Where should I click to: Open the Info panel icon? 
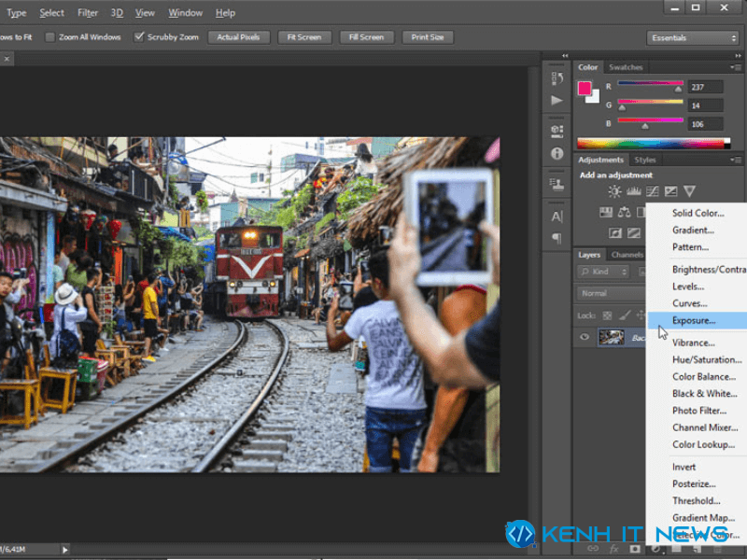(557, 153)
